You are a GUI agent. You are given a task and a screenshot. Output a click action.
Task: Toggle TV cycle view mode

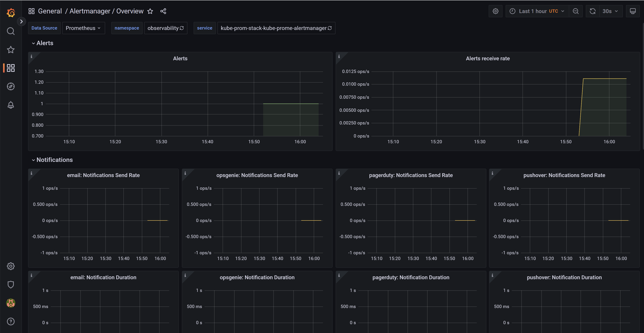(x=633, y=11)
